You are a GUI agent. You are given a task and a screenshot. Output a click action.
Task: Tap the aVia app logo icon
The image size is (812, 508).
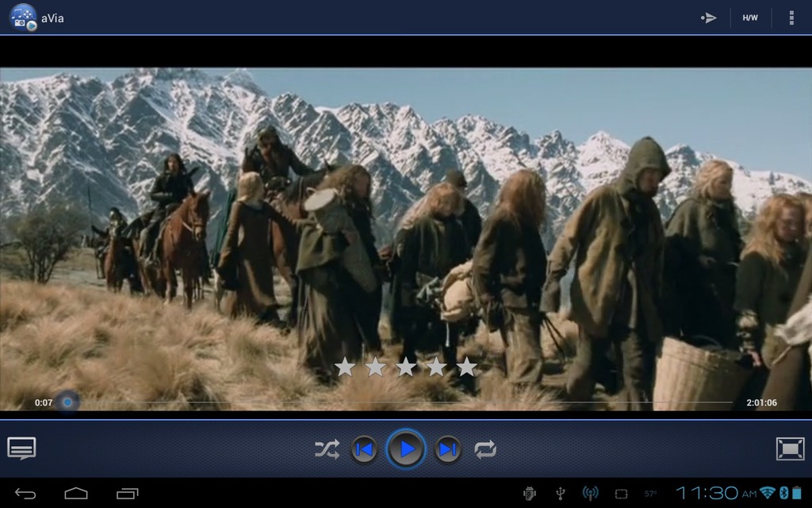click(23, 17)
